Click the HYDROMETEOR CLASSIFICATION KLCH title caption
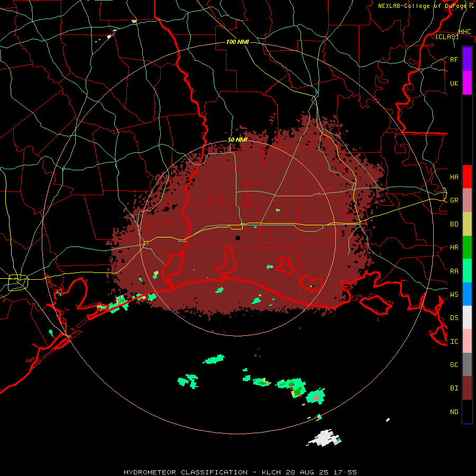476x476 pixels. coord(241,472)
